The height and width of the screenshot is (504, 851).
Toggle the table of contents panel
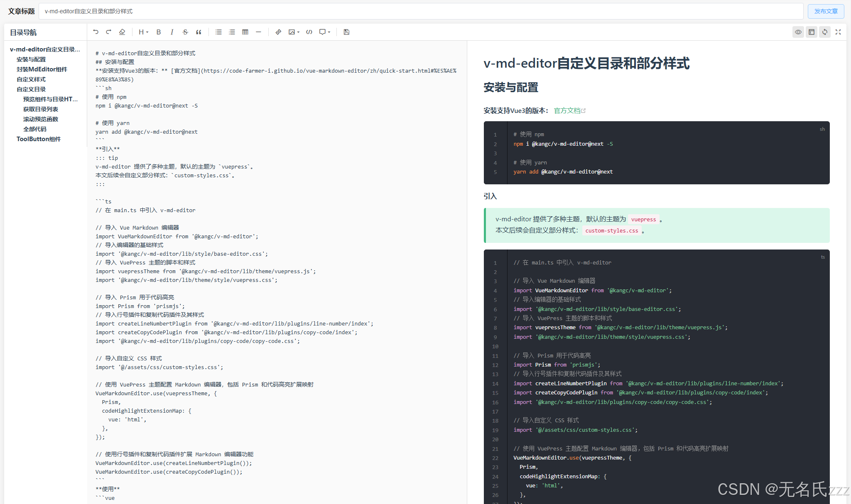[x=811, y=32]
